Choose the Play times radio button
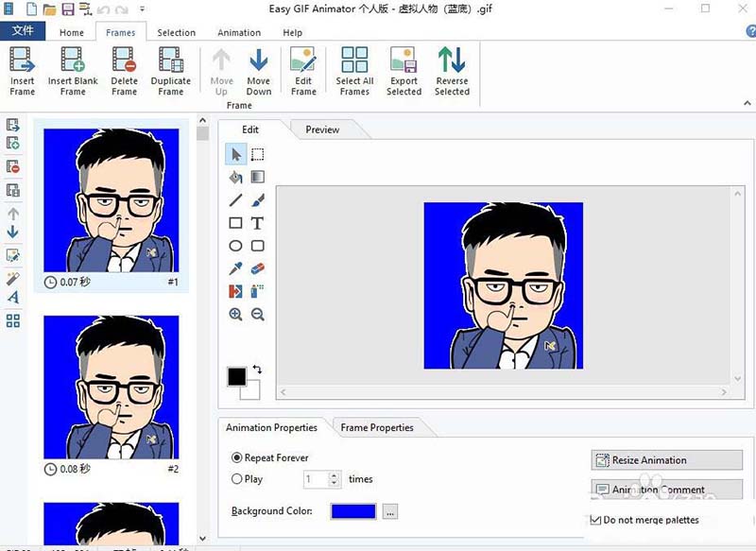 click(x=238, y=478)
